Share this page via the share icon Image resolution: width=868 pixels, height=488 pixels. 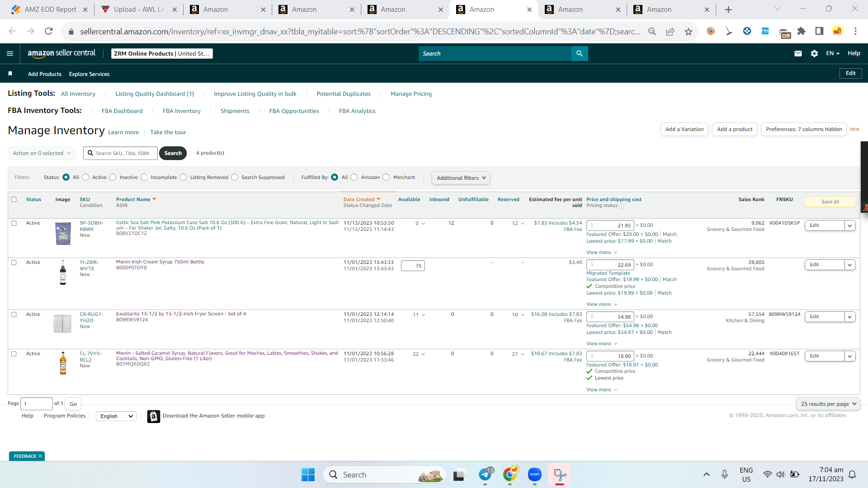670,31
